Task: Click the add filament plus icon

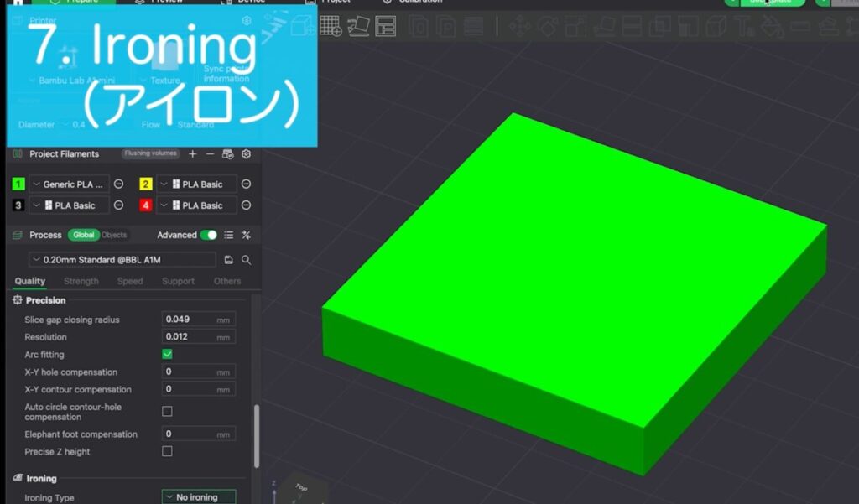Action: coord(193,154)
